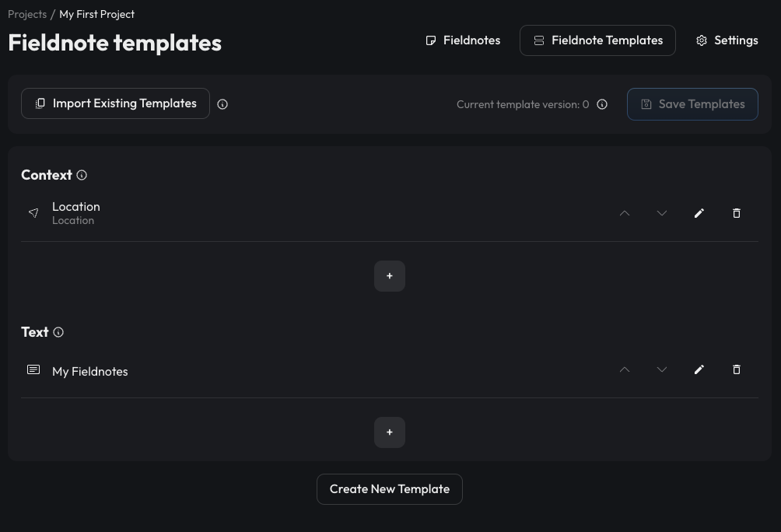
Task: Open the Fieldnote Templates tab
Action: point(597,40)
